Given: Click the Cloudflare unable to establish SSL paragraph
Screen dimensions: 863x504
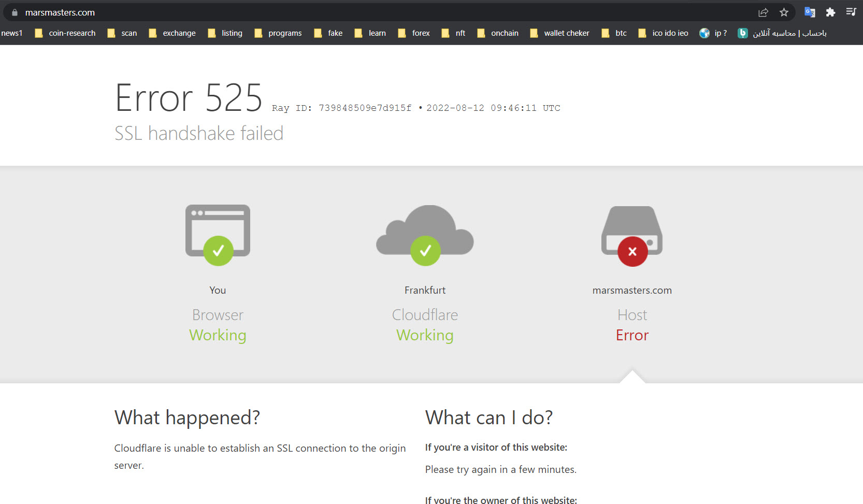Looking at the screenshot, I should pyautogui.click(x=260, y=456).
